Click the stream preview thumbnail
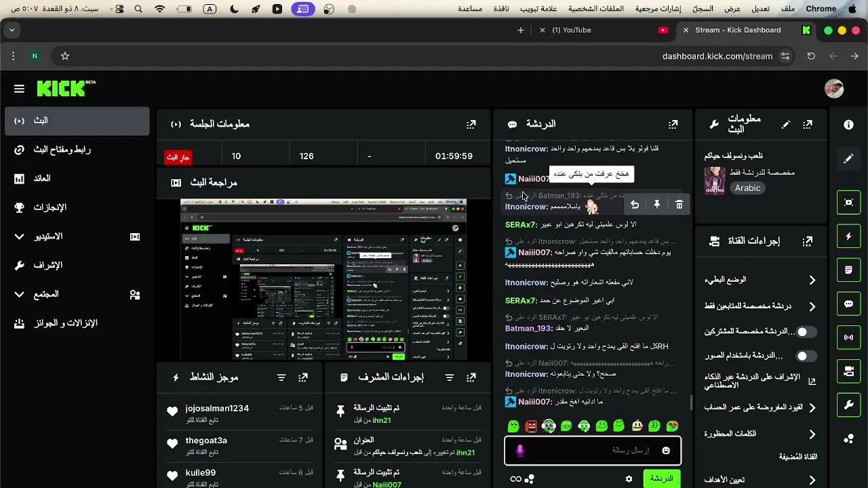Viewport: 868px width, 488px height. pos(323,279)
